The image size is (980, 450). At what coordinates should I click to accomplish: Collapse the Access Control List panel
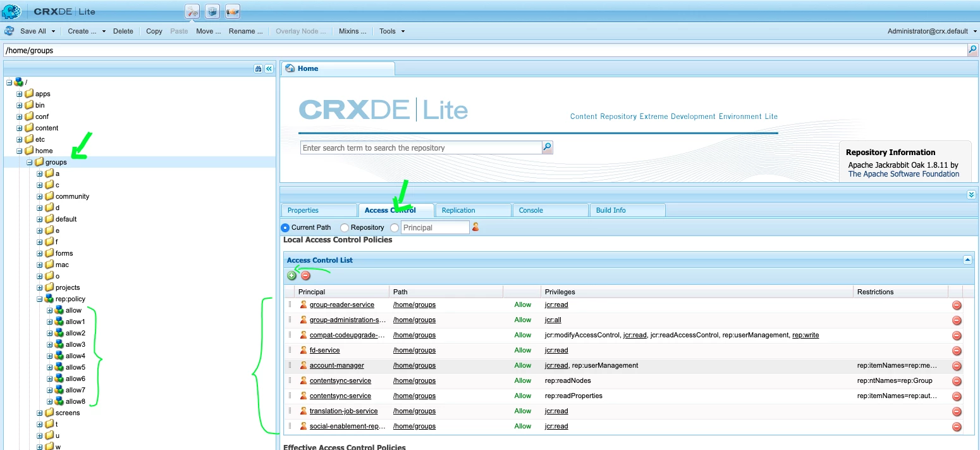click(967, 259)
